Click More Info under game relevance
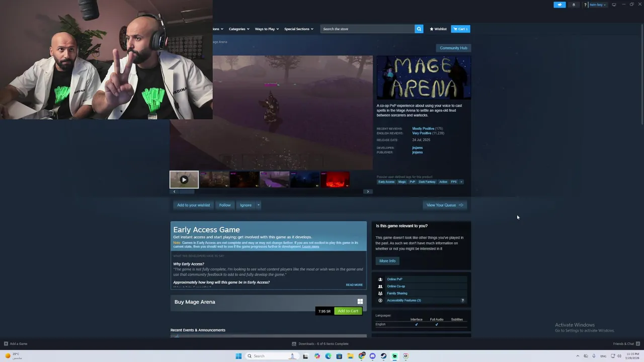This screenshot has width=644, height=362. pos(387,261)
